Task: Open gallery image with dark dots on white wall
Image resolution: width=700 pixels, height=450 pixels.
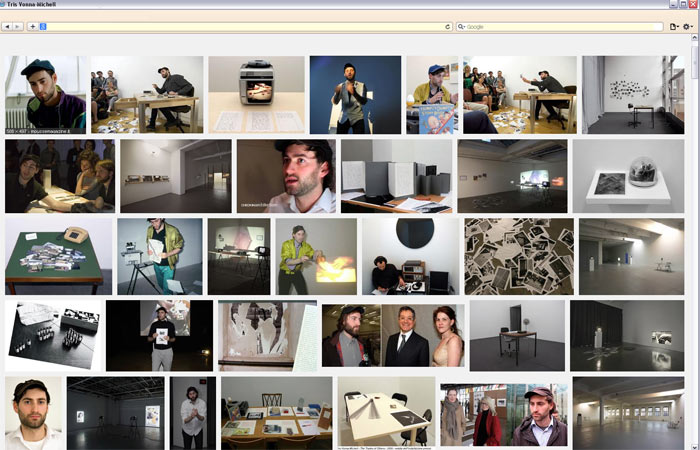Action: 633,95
